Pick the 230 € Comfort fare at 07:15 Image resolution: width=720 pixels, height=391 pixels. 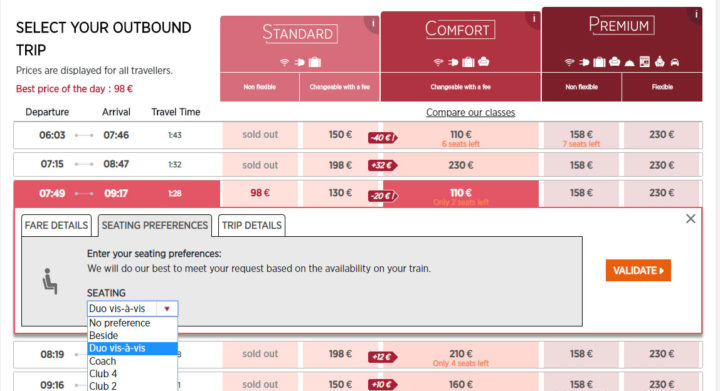point(461,165)
